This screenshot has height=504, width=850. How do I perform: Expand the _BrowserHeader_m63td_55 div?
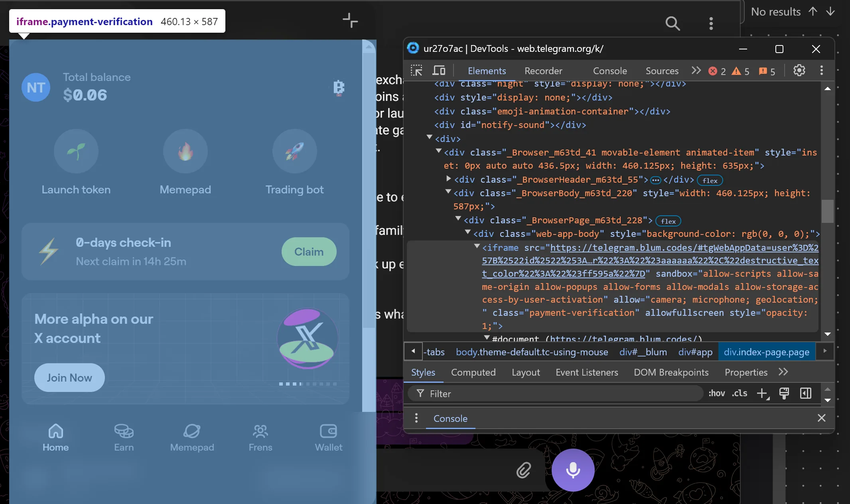coord(448,179)
